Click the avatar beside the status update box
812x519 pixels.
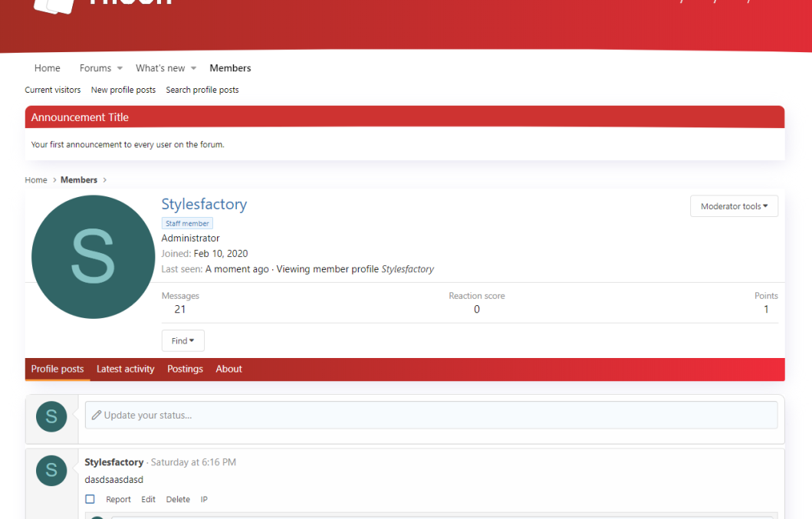(x=51, y=416)
